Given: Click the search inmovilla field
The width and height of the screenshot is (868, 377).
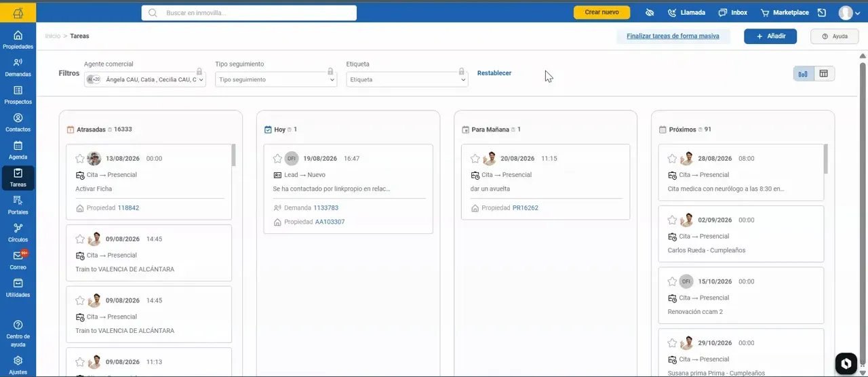Looking at the screenshot, I should (249, 13).
